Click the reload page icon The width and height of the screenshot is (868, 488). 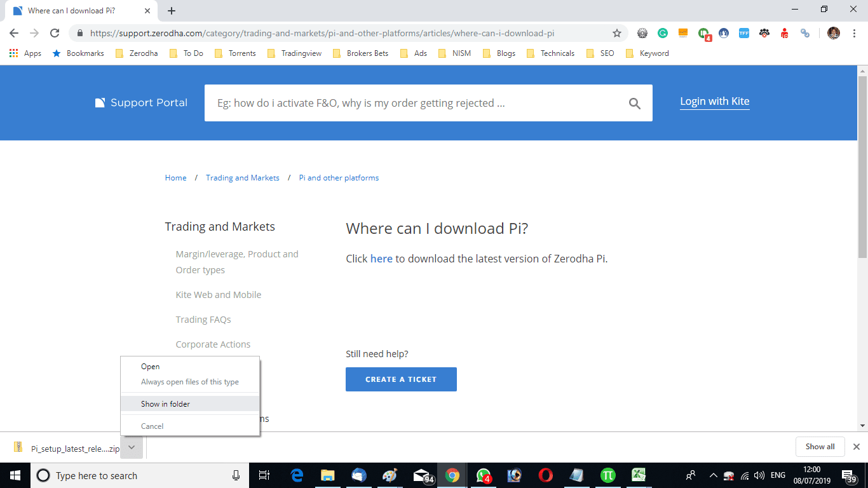(x=55, y=33)
